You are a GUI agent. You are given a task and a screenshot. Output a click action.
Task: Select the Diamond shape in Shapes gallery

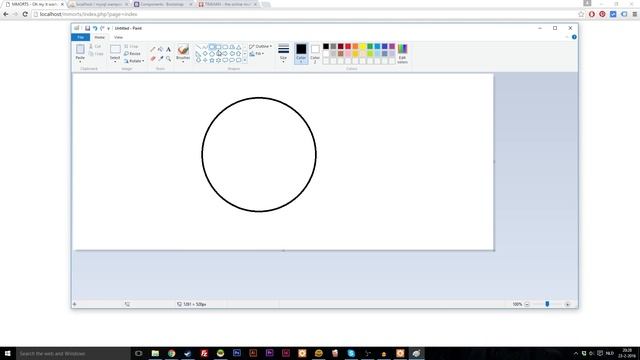tap(205, 53)
